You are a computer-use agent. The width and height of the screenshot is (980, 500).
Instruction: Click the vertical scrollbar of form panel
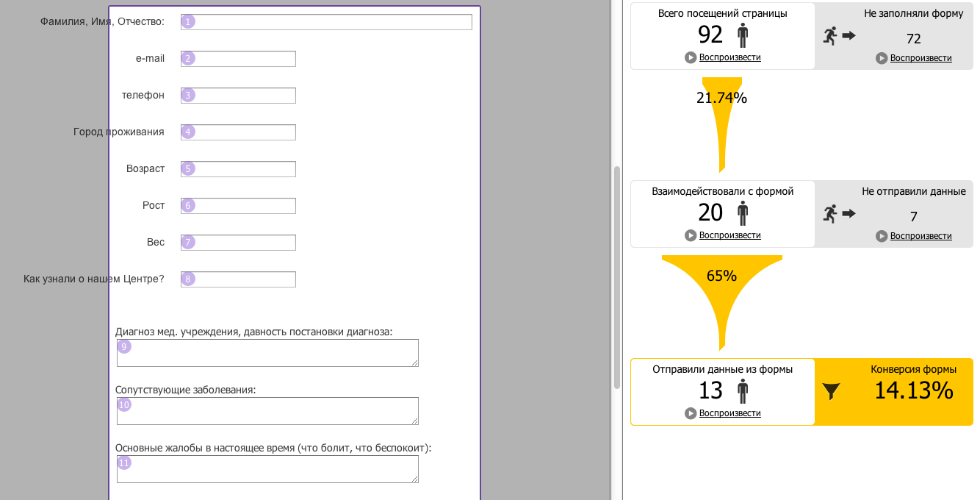617,277
